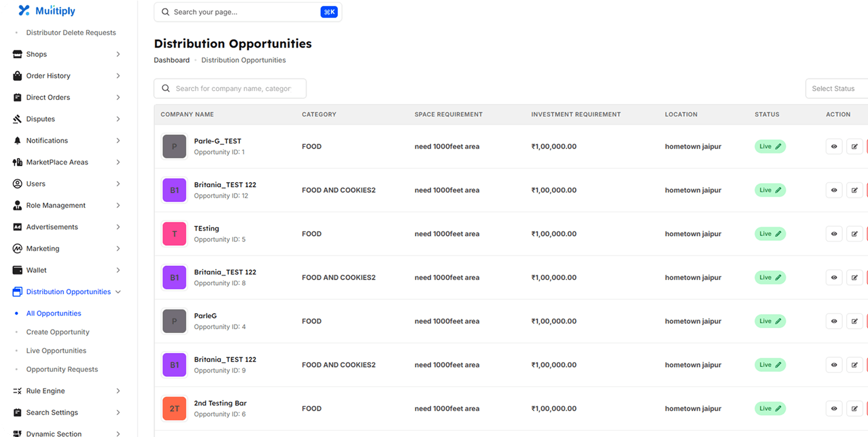Screen dimensions: 868x437
Task: Click the Wallet icon in sidebar
Action: [x=17, y=270]
